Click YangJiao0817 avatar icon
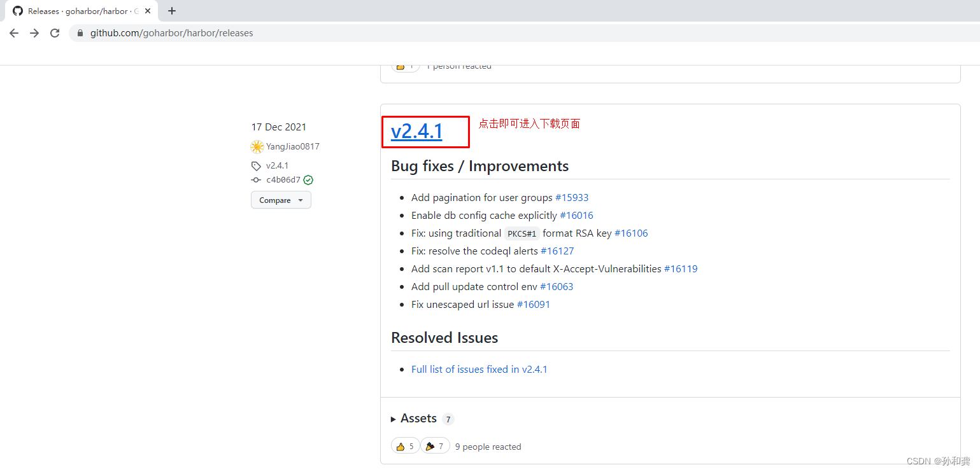980x472 pixels. [x=257, y=147]
